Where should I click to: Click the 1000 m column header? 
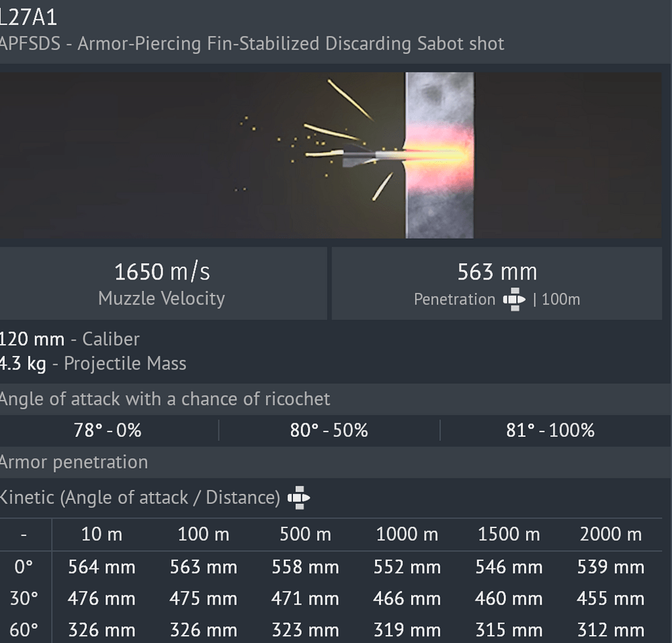pos(407,534)
